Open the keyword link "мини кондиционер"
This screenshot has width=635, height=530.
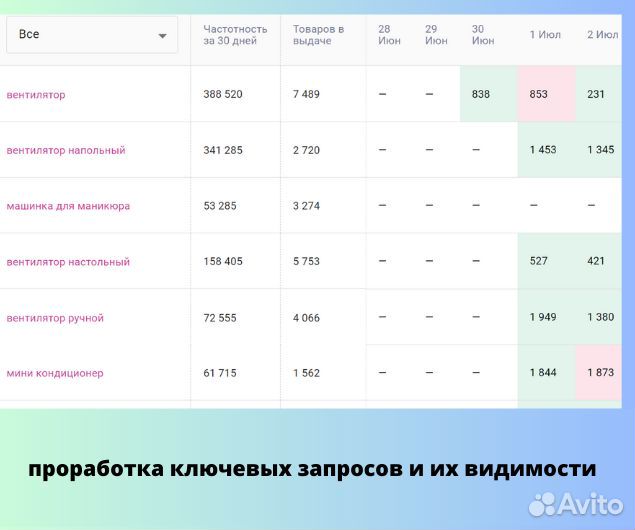coord(55,373)
